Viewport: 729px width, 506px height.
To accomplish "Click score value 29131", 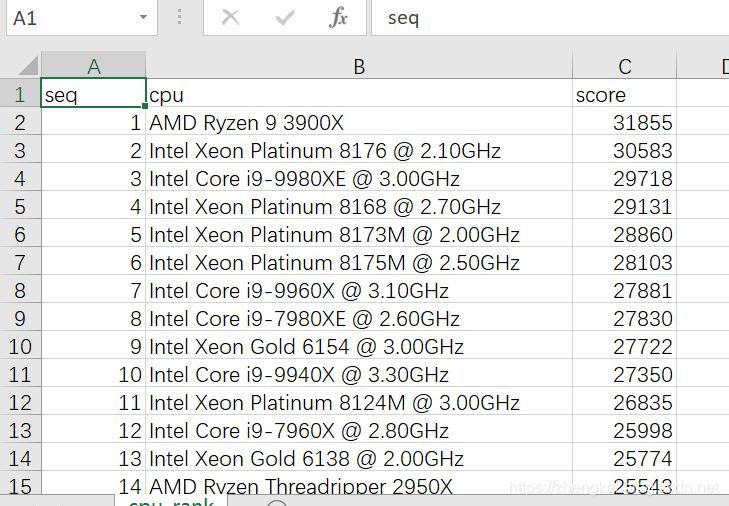I will coord(624,205).
